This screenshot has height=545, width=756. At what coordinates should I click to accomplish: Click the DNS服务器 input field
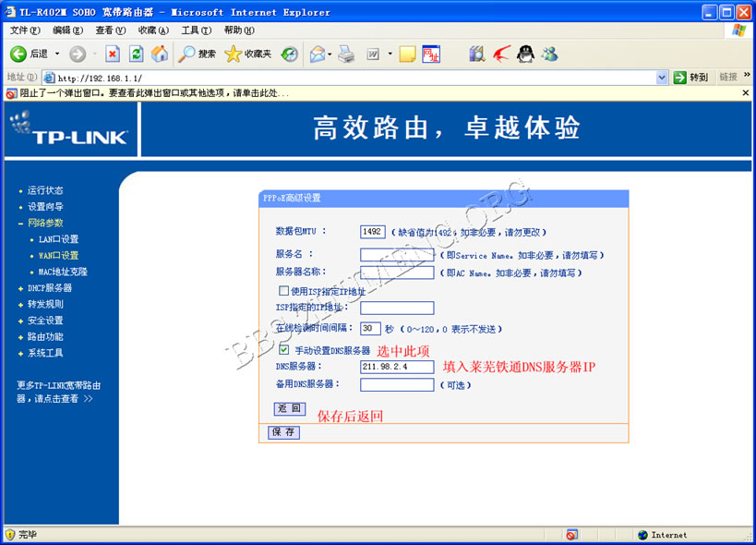coord(397,367)
